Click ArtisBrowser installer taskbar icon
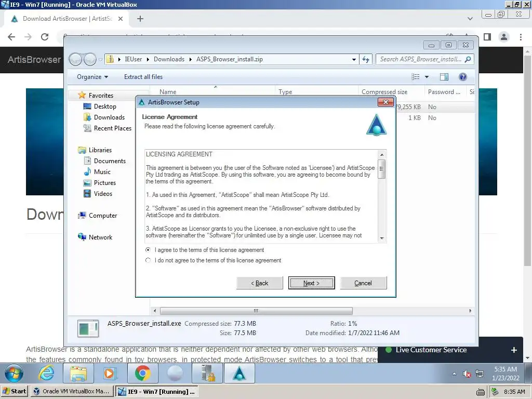Image resolution: width=532 pixels, height=399 pixels. pos(239,373)
